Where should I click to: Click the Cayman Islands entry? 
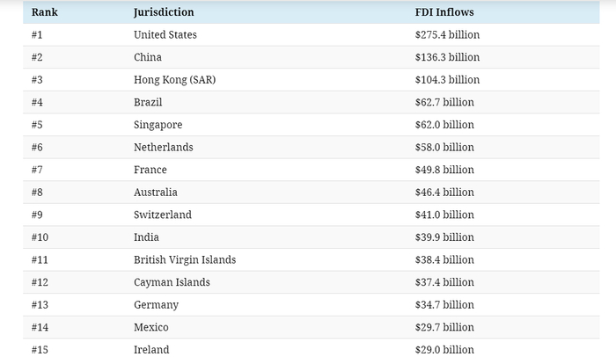point(172,282)
